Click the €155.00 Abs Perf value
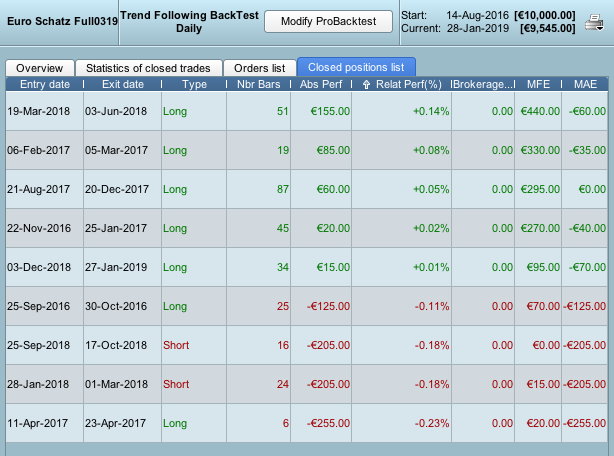The image size is (614, 456). [330, 111]
